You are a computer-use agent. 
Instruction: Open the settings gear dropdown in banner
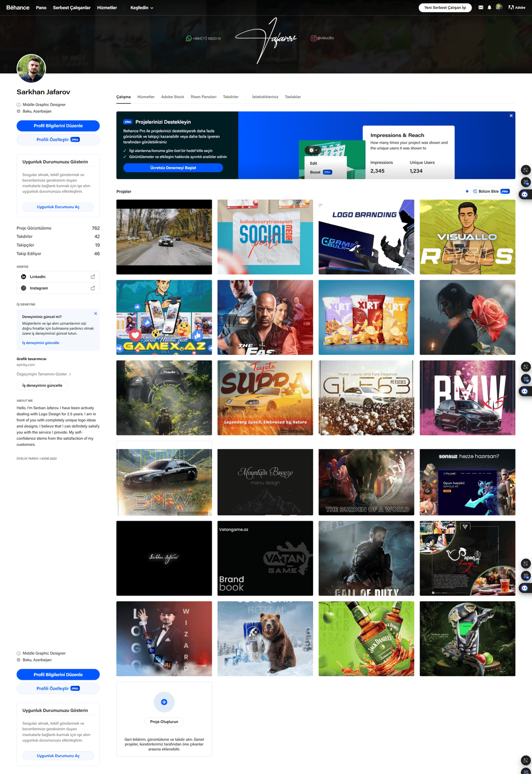coord(313,151)
